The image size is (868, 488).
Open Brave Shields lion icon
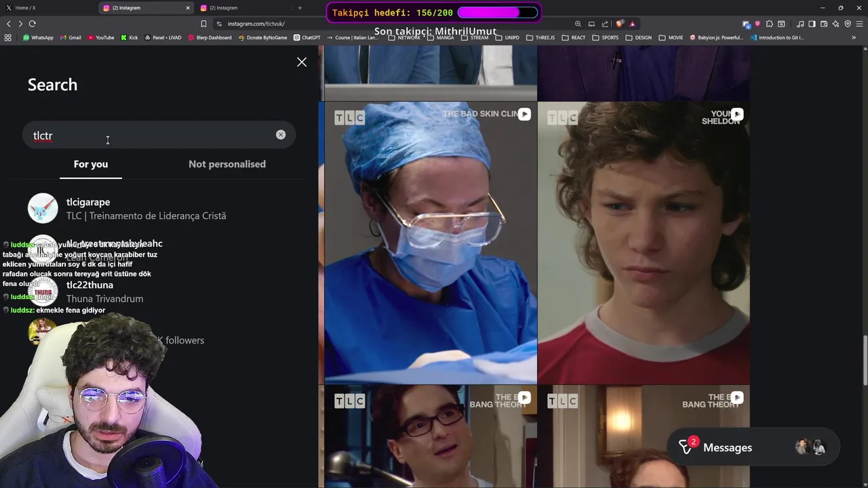click(x=620, y=24)
